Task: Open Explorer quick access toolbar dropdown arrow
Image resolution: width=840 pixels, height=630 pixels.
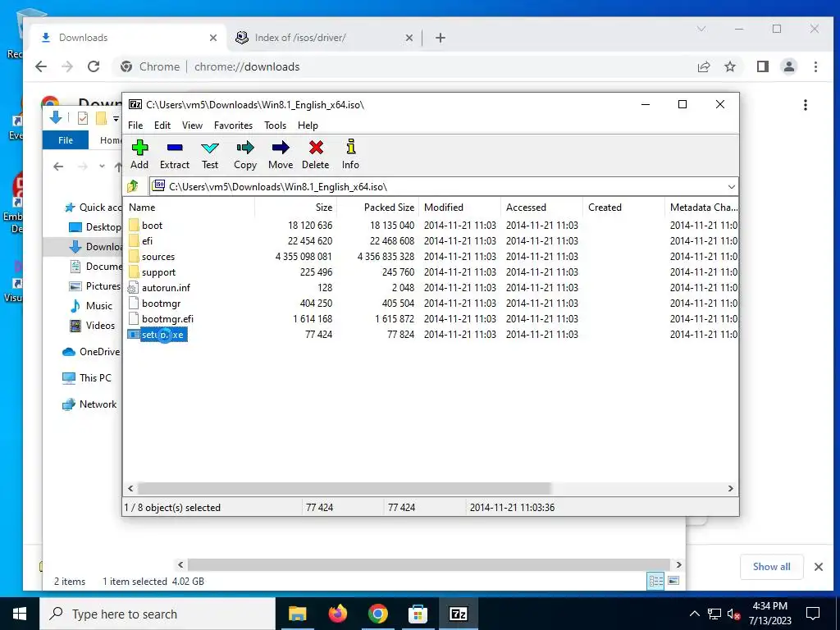Action: pos(116,118)
